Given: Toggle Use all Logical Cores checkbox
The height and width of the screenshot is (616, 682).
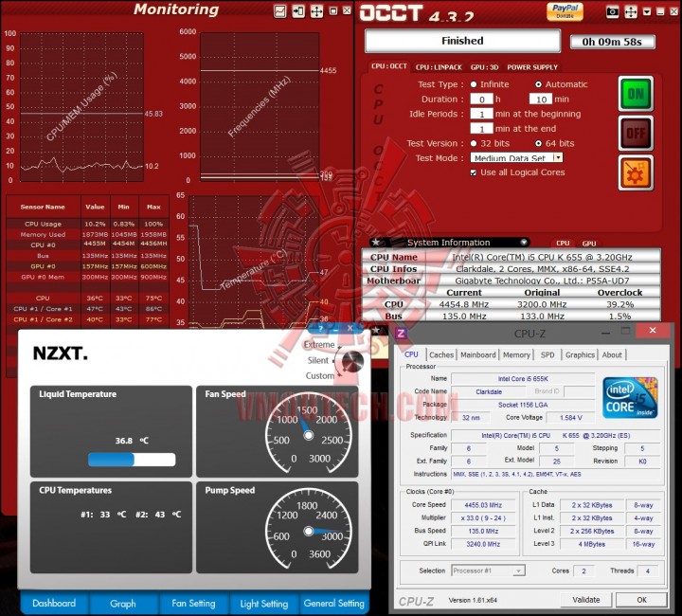Looking at the screenshot, I should click(x=474, y=172).
